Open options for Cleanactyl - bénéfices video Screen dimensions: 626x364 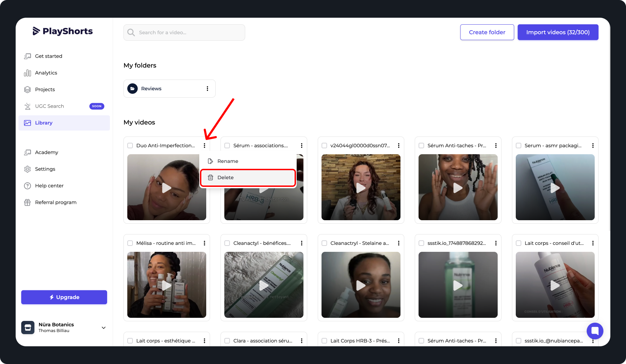pos(302,243)
